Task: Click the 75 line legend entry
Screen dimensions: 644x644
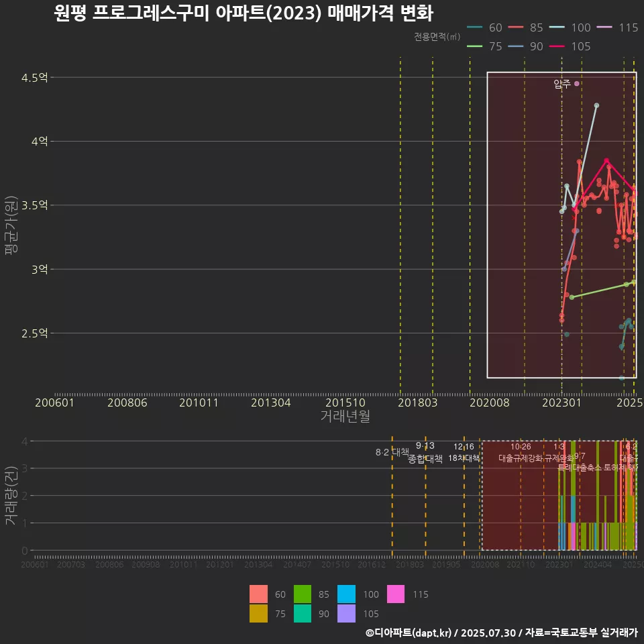Action: point(484,46)
